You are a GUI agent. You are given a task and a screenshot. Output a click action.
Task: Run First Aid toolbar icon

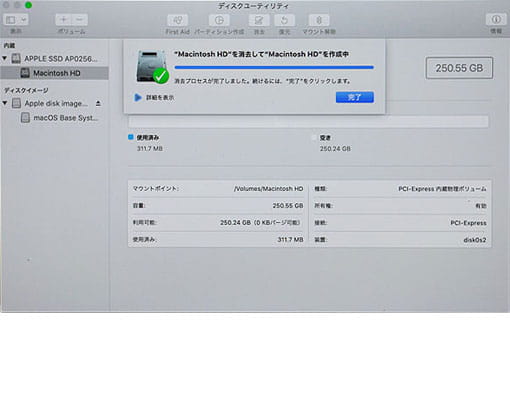[x=177, y=20]
